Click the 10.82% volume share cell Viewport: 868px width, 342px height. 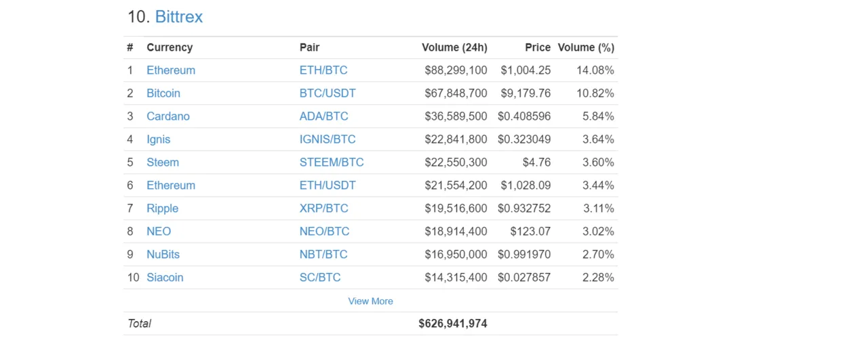pyautogui.click(x=595, y=93)
